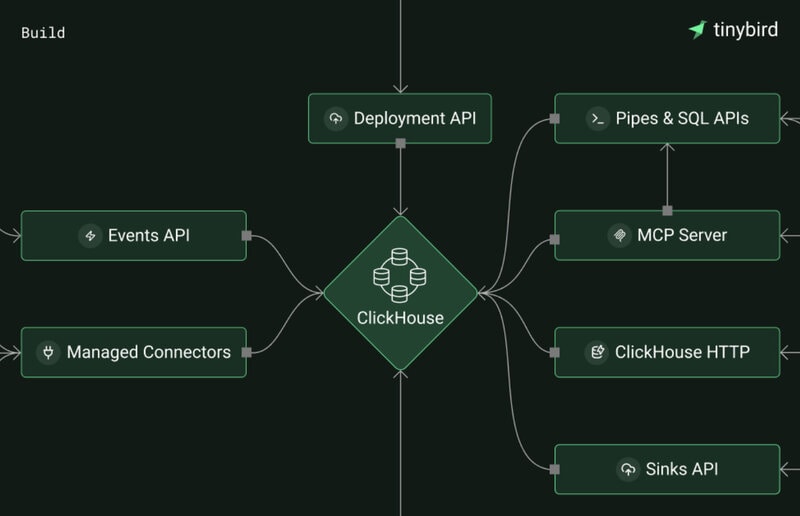Click the Sinks API left connector handle
Image resolution: width=800 pixels, height=516 pixels.
(x=555, y=469)
